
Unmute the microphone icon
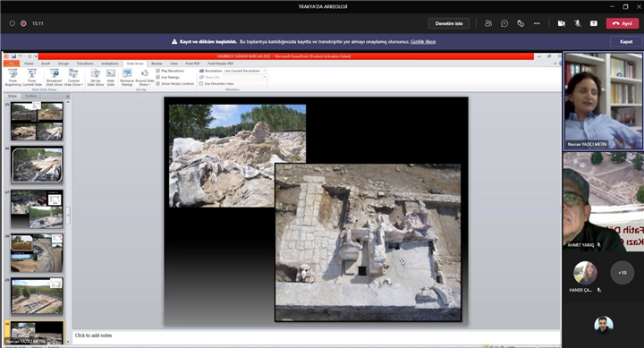pos(578,23)
